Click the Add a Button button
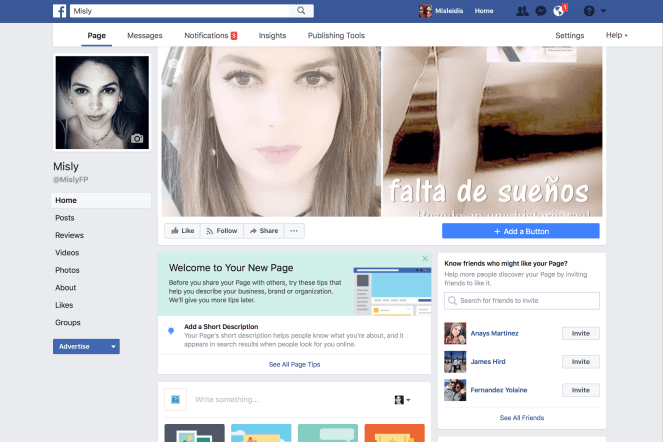 pos(521,231)
